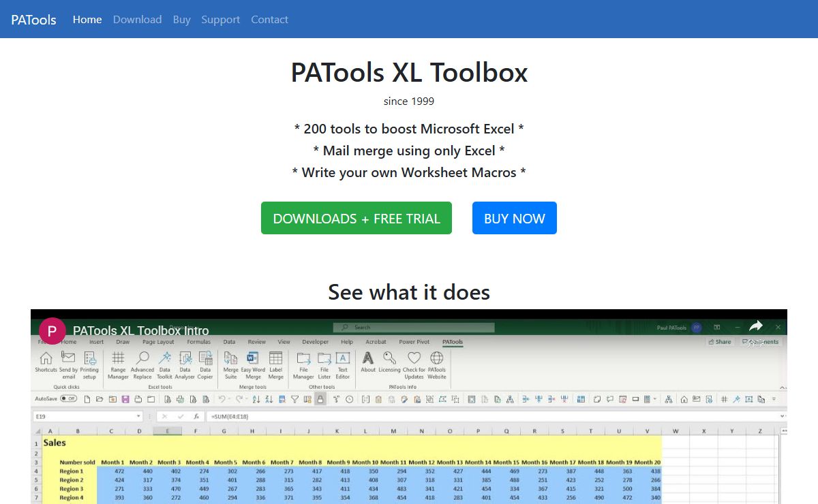The width and height of the screenshot is (818, 504).
Task: Select the Region 1 row label
Action: (x=71, y=471)
